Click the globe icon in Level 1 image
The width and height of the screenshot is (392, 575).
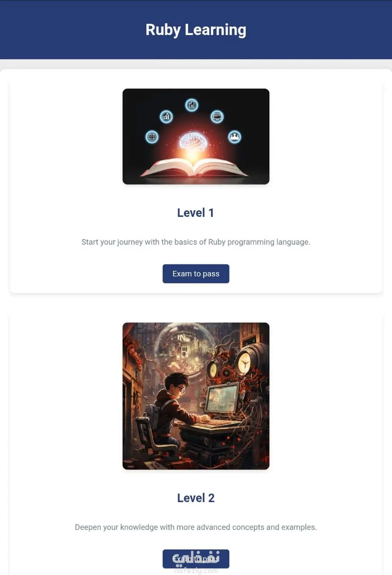152,137
